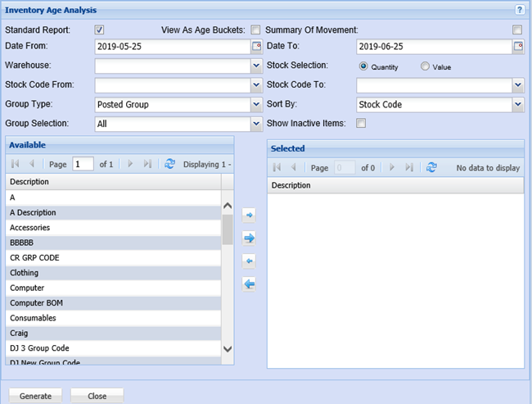532x404 pixels.
Task: Refresh the Available list
Action: (169, 164)
